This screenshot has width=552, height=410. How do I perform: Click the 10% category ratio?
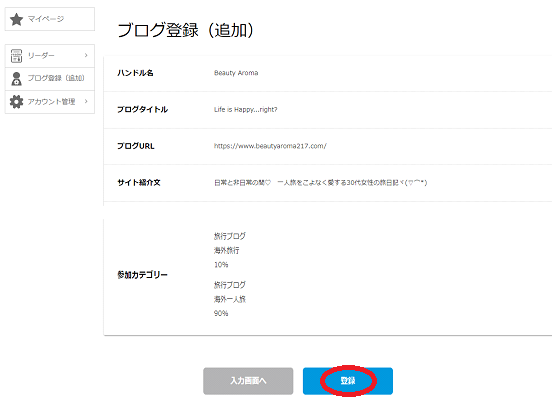221,265
